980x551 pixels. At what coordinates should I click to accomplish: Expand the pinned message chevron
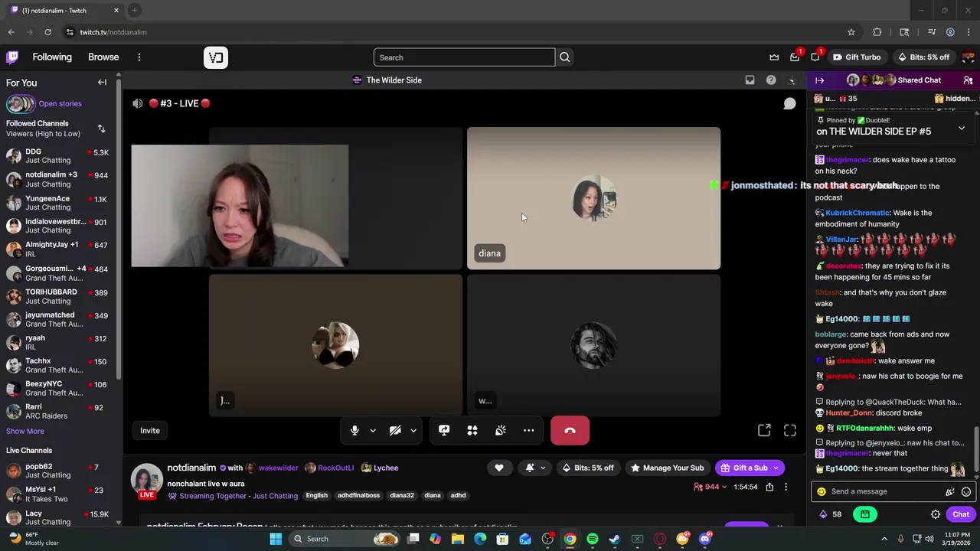(962, 129)
